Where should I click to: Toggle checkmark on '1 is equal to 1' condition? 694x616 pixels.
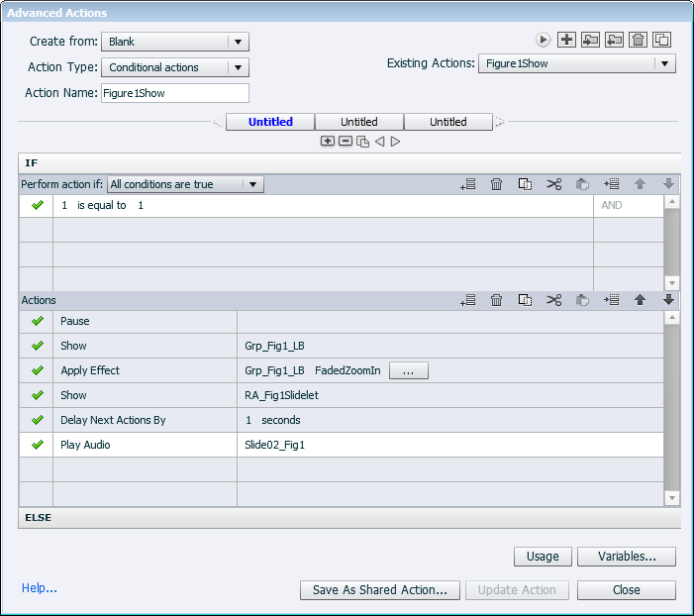point(38,205)
